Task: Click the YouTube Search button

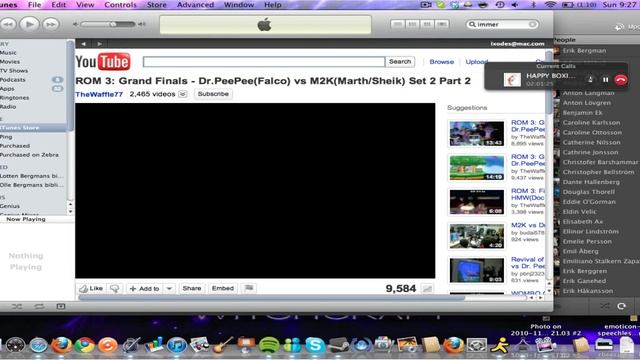Action: tap(400, 62)
